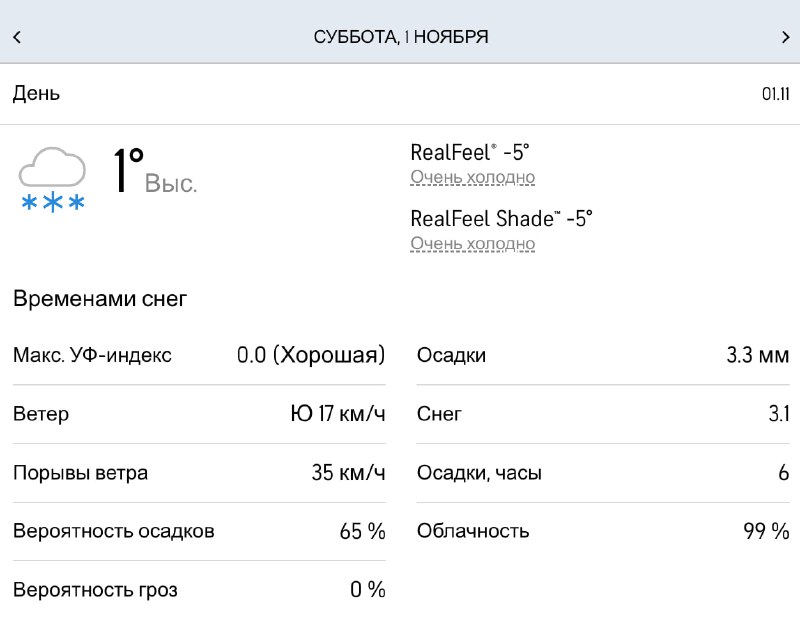Click the RealFeel -5° reading
800x629 pixels.
469,153
